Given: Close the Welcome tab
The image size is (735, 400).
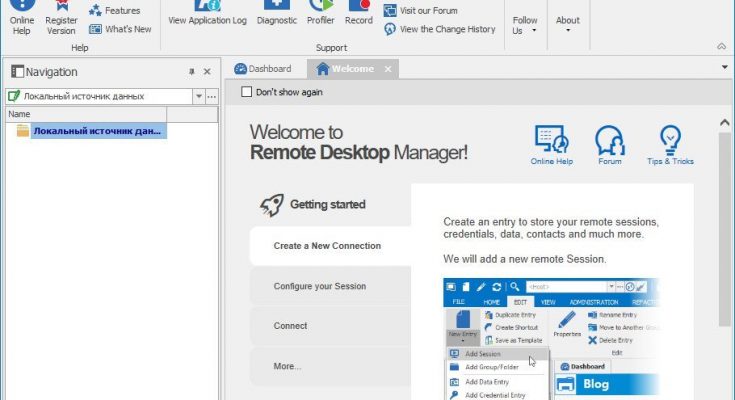Looking at the screenshot, I should 388,69.
